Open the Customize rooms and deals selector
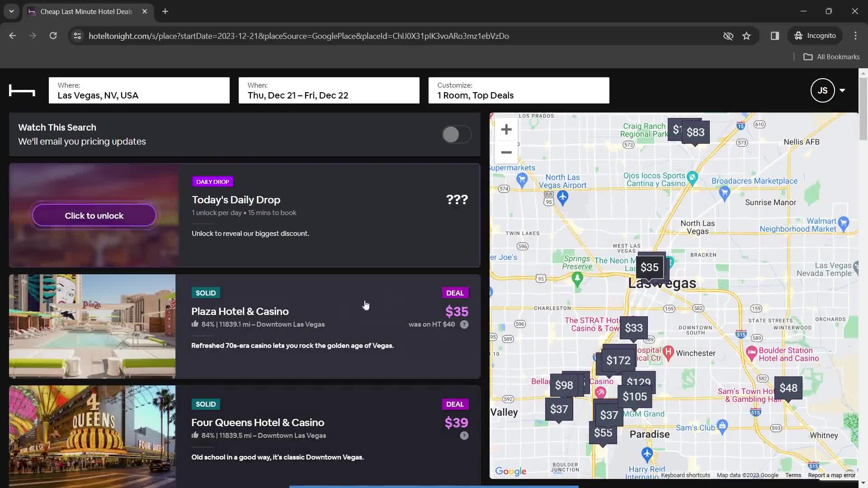Screen dimensions: 868x488 coord(519,90)
